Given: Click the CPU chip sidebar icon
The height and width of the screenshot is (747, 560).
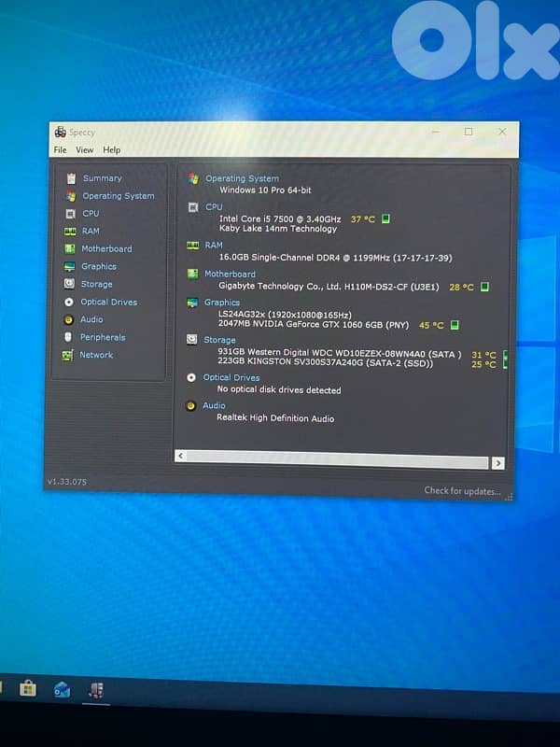Looking at the screenshot, I should point(71,214).
